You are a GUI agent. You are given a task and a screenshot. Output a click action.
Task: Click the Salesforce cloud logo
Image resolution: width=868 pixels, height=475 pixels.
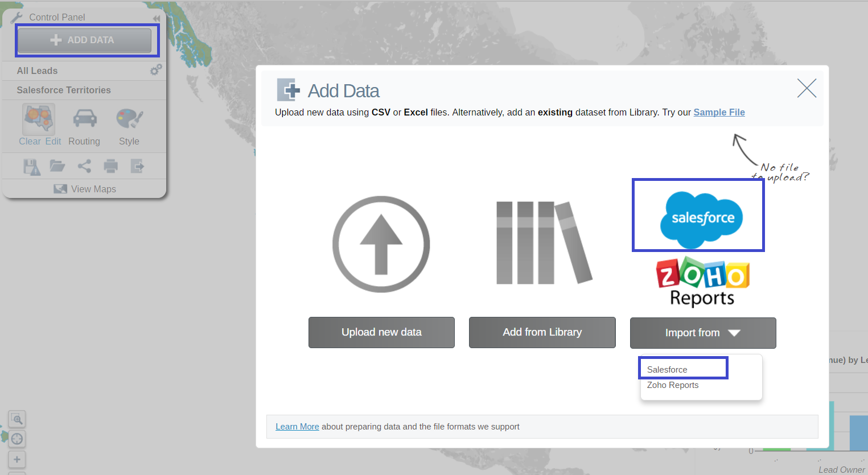tap(701, 220)
